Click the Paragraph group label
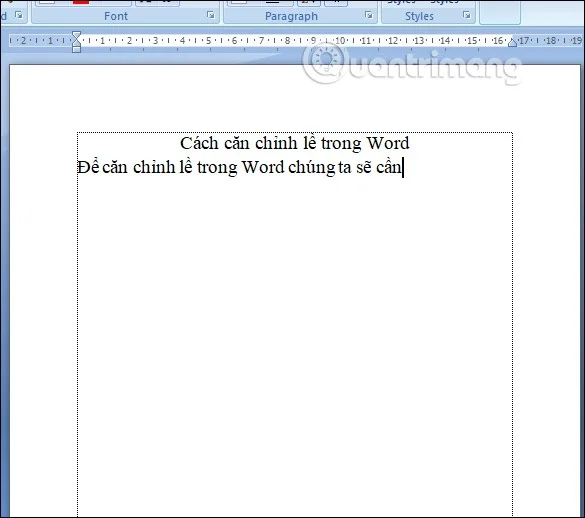Viewport: 585px width, 518px height. click(291, 16)
